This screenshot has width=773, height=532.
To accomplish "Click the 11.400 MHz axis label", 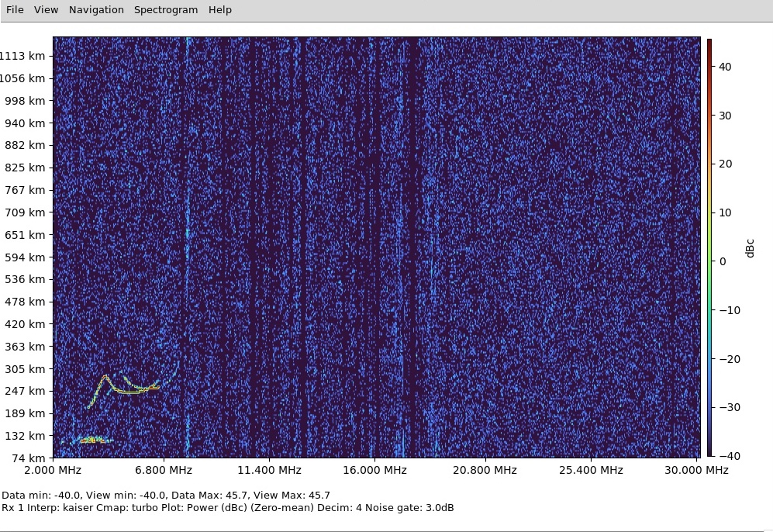I will pyautogui.click(x=269, y=471).
